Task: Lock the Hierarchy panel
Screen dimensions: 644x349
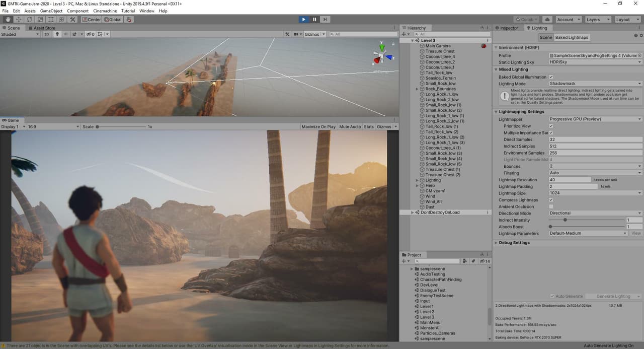Action: pyautogui.click(x=481, y=28)
